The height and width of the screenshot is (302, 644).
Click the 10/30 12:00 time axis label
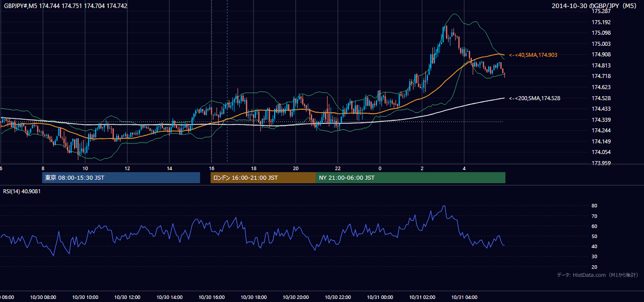[127, 297]
